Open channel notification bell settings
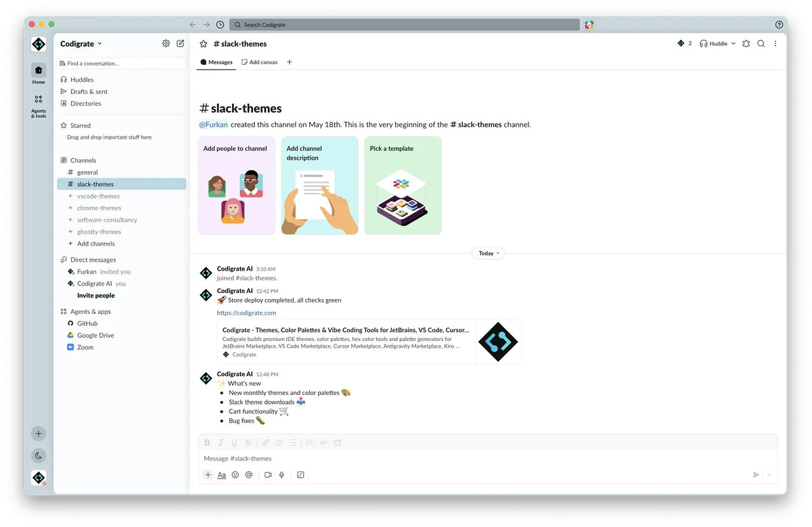 point(746,43)
